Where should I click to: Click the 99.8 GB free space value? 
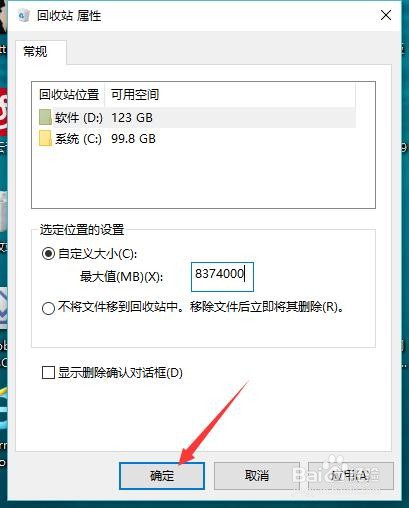(133, 138)
